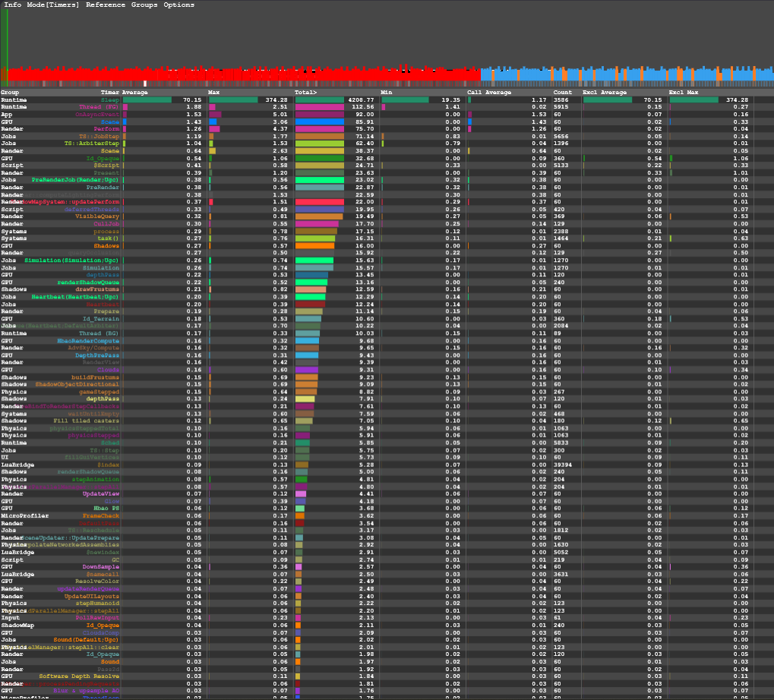The width and height of the screenshot is (774, 700).
Task: Sort by the Min column header
Action: pos(386,93)
